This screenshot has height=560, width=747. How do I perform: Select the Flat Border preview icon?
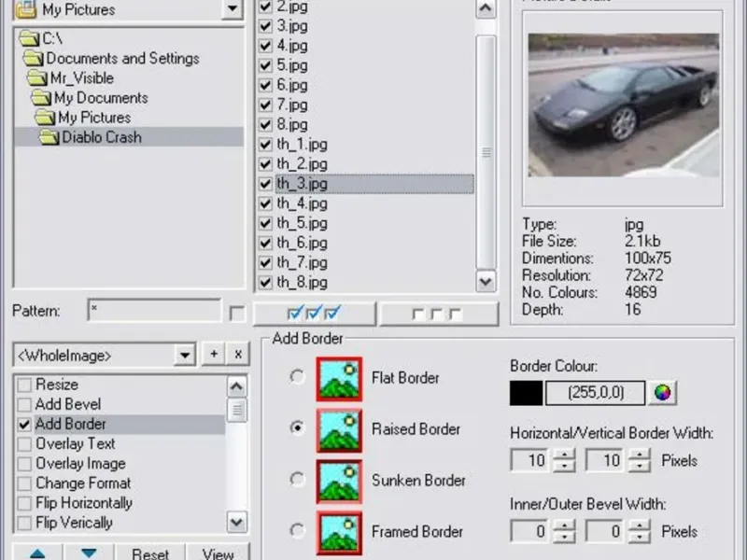(339, 379)
